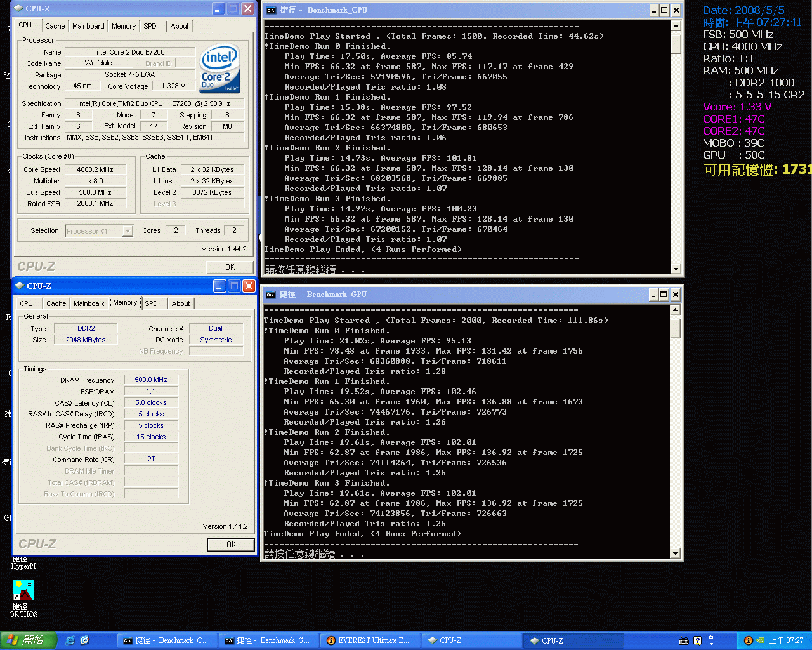The width and height of the screenshot is (812, 650).
Task: Click the Benchmark_CPU console window title icon
Action: click(271, 10)
